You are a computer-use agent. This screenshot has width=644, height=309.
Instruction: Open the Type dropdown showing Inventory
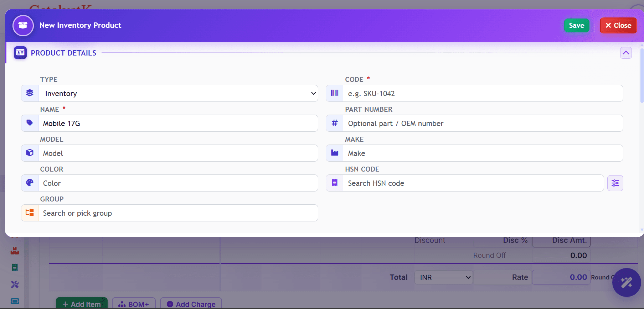(x=178, y=93)
